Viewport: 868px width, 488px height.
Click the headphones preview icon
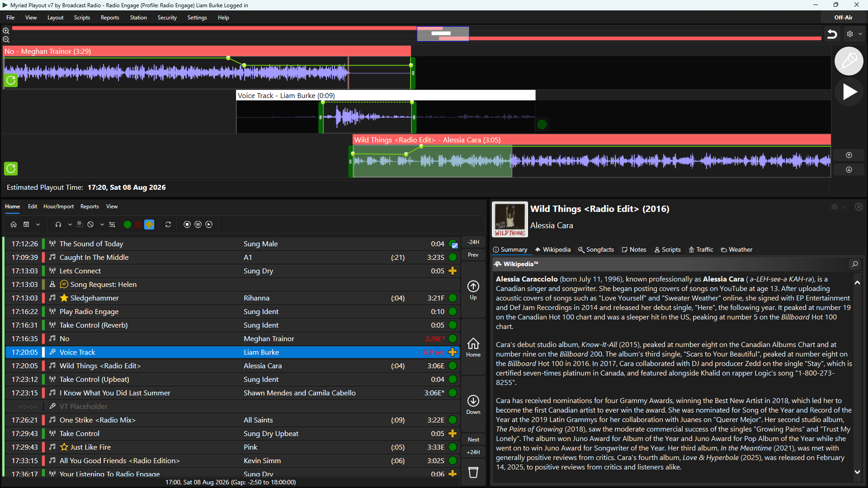pyautogui.click(x=58, y=225)
